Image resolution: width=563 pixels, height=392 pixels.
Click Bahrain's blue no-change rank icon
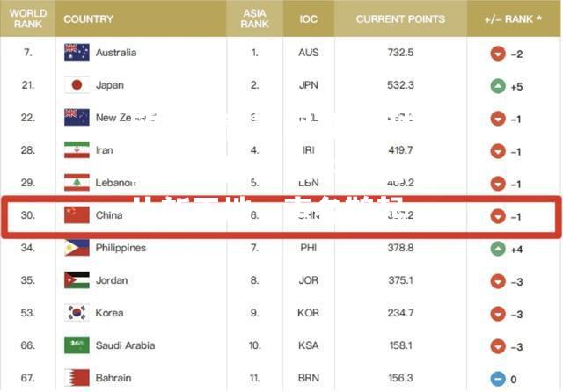point(498,379)
